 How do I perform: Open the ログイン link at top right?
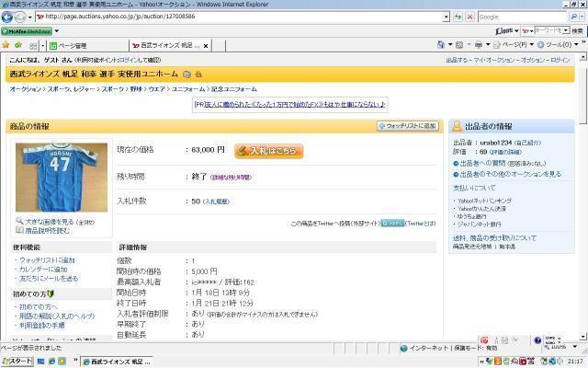[x=560, y=60]
